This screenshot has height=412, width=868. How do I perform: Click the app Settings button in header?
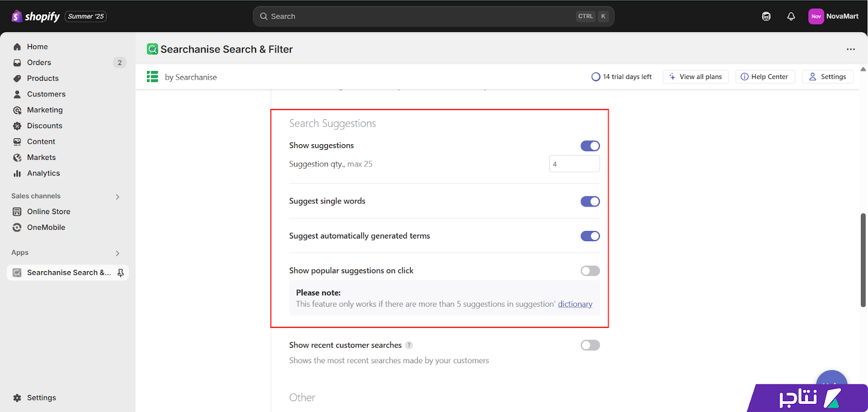pos(827,77)
